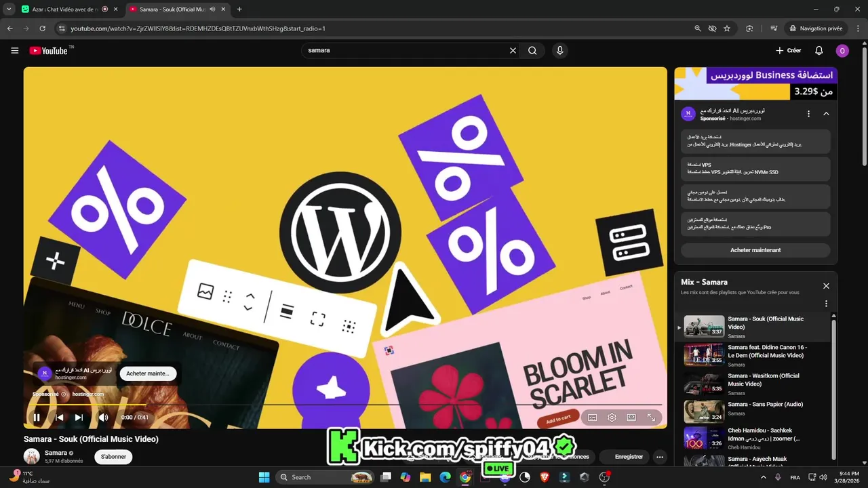Open the weather widget showing 11°C
This screenshot has width=868, height=488.
click(30, 476)
